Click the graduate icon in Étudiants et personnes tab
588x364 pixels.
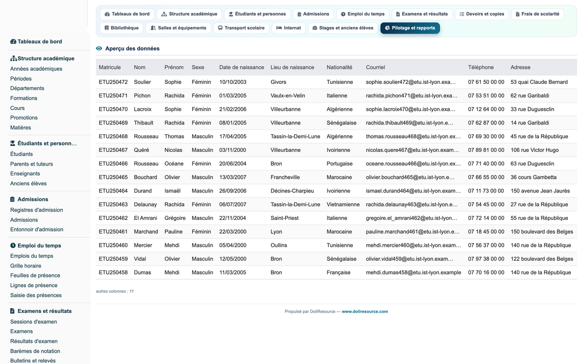coord(231,14)
